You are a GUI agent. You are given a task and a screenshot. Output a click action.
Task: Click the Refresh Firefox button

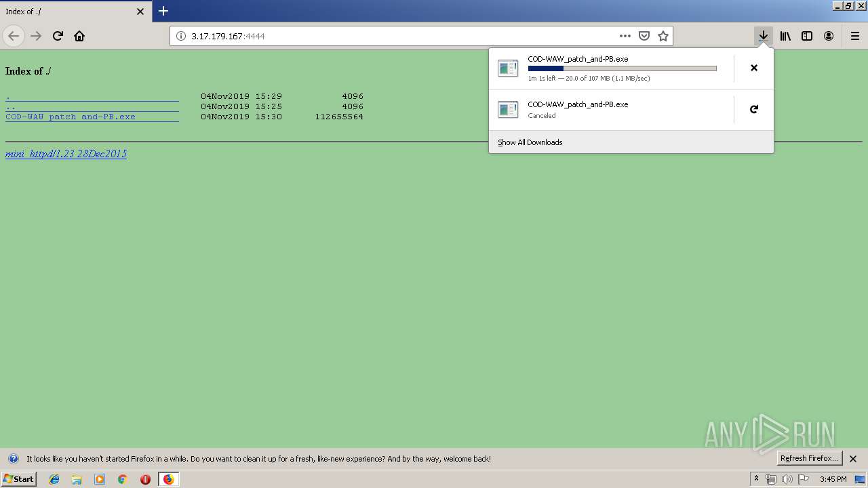pos(810,458)
